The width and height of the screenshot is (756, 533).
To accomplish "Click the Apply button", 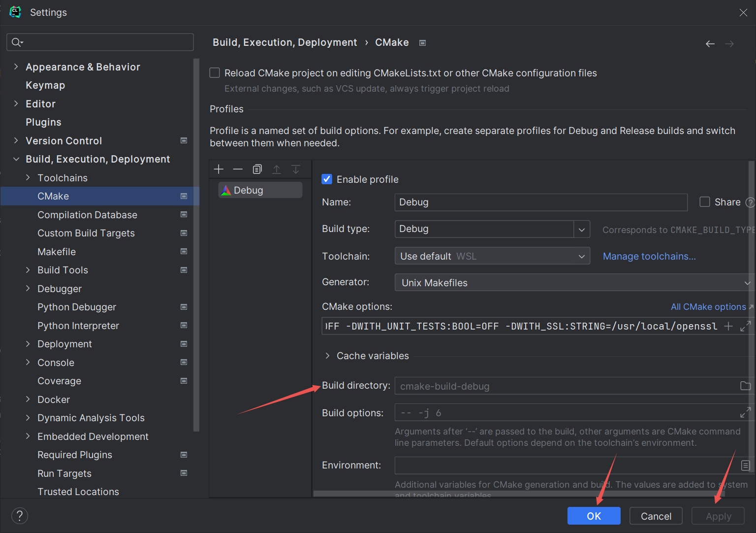I will pyautogui.click(x=718, y=516).
